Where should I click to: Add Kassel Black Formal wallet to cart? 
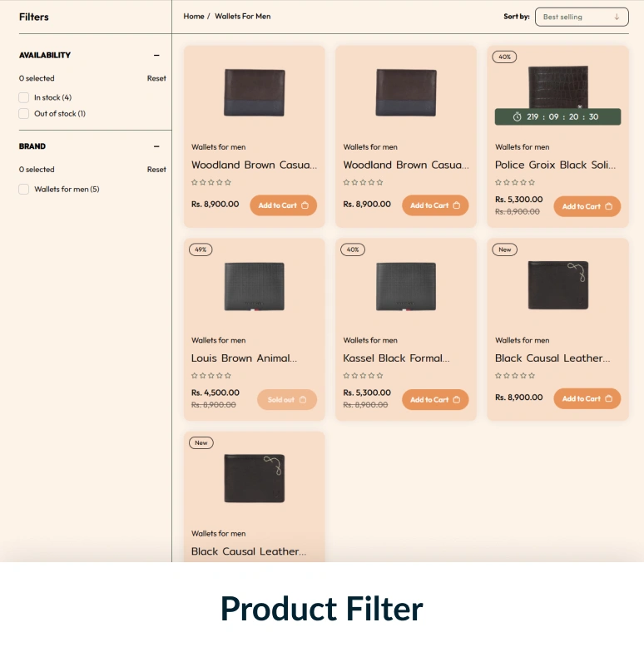pos(435,399)
